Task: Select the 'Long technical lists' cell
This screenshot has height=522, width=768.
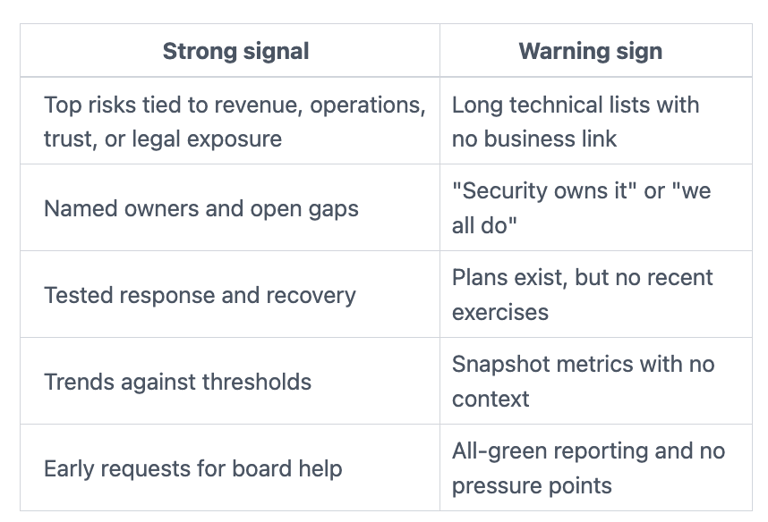Action: click(x=575, y=121)
